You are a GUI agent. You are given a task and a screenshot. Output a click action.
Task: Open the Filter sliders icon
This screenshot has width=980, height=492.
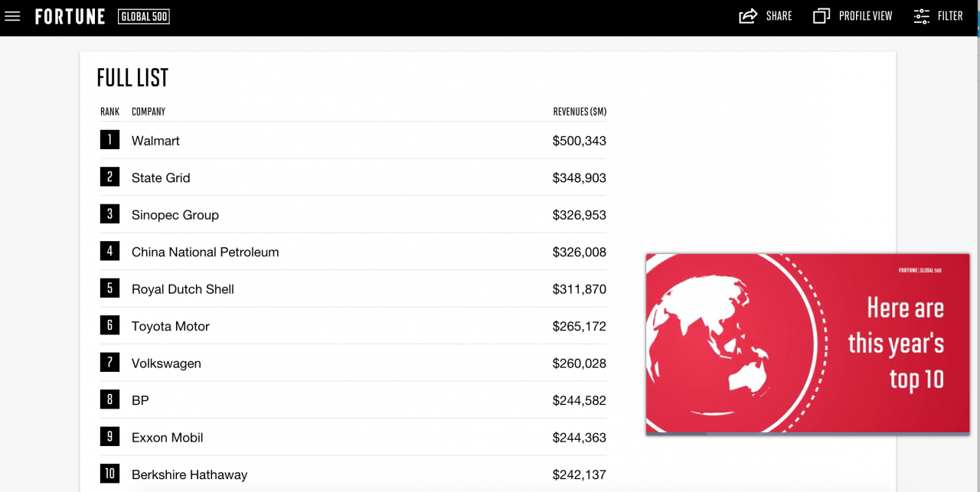point(922,16)
